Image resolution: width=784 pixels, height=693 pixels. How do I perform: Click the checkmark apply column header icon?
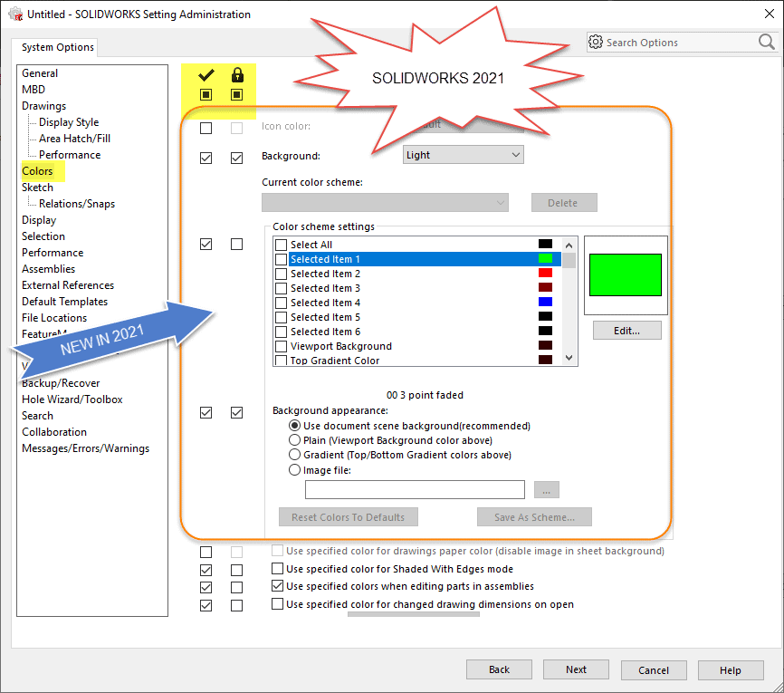tap(206, 75)
